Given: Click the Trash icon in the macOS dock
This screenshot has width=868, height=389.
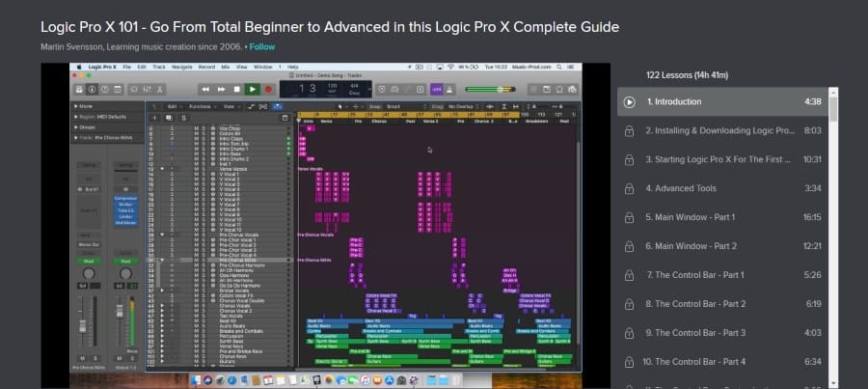Looking at the screenshot, I should 455,380.
